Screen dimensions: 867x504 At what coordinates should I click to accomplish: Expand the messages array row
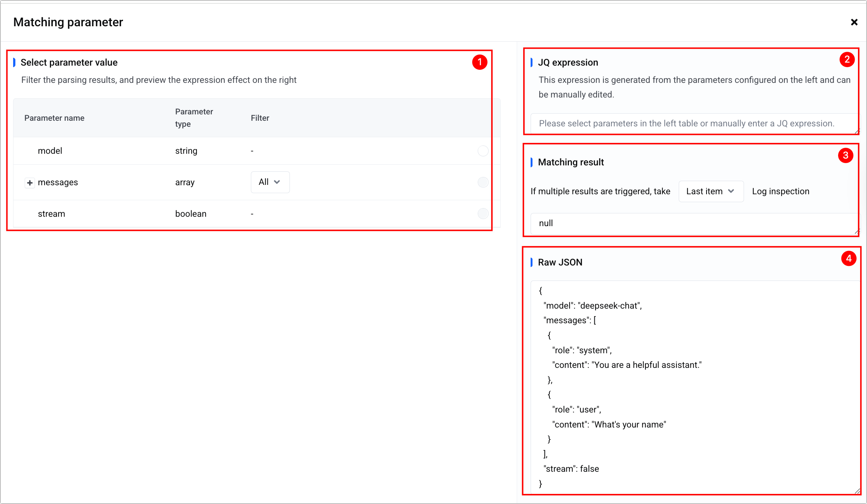(x=30, y=183)
